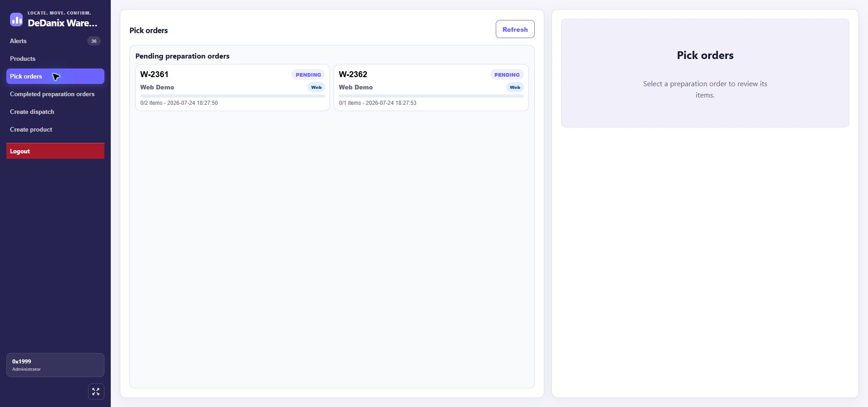Click the Pending preparation orders heading

tap(182, 56)
